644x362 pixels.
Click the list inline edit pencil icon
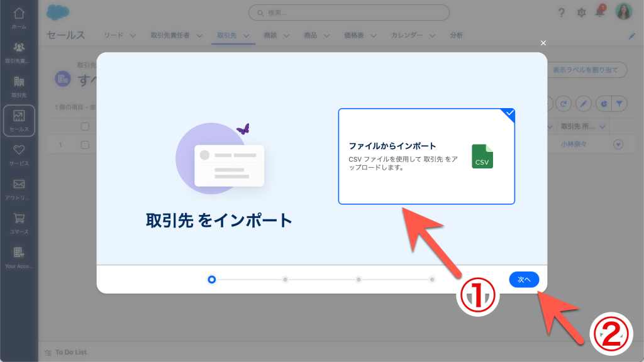tap(583, 104)
